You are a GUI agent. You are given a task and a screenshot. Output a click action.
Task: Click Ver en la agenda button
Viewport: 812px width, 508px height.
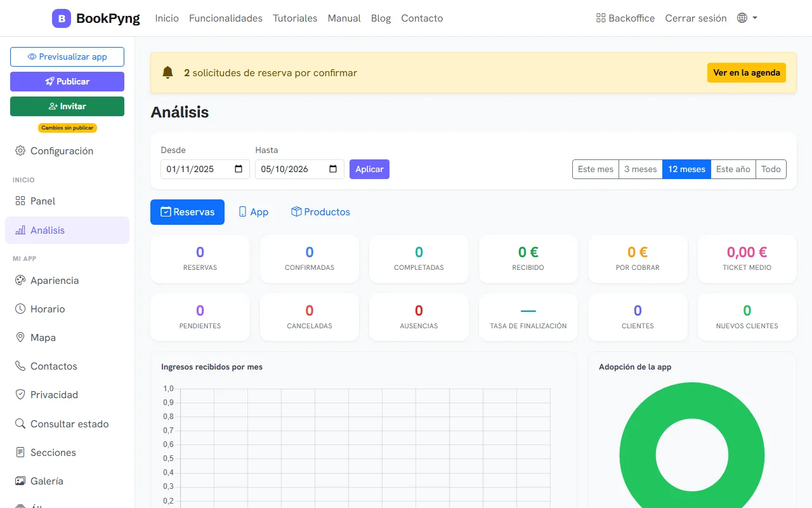pyautogui.click(x=747, y=72)
